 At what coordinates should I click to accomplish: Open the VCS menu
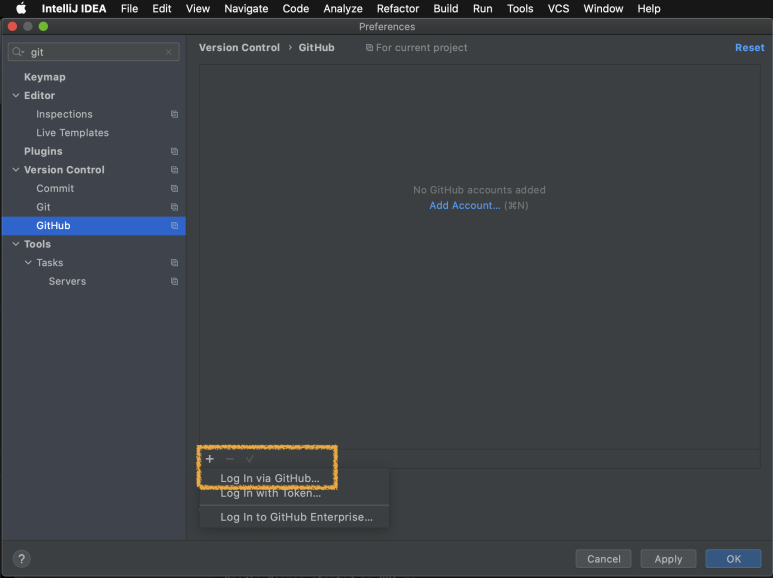[558, 8]
